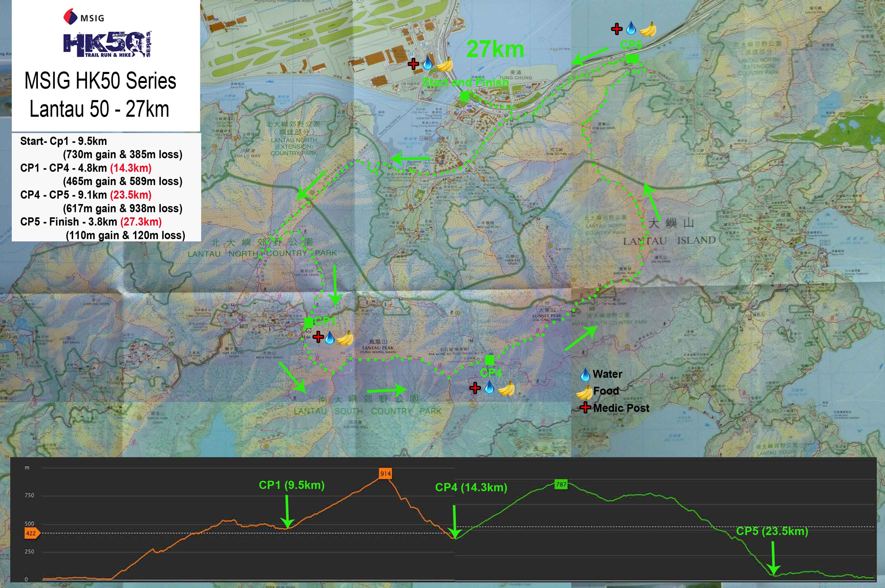Click the medic cross beside Start and Finish
Viewport: 885px width, 588px height.
[x=413, y=64]
